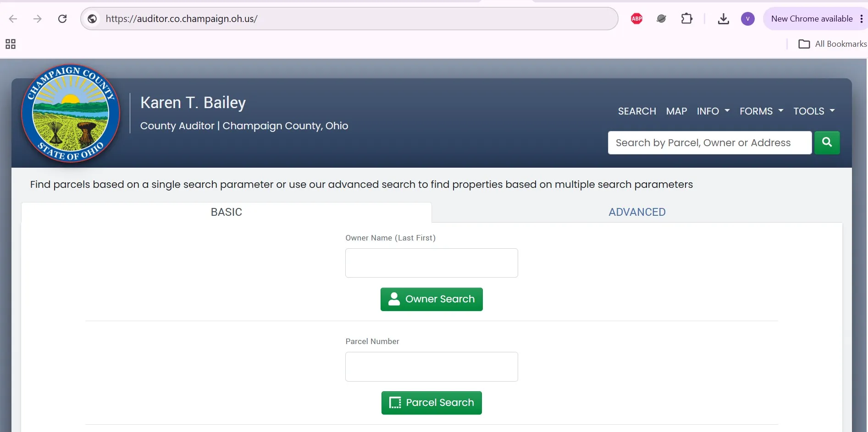
Task: Reload the current page
Action: pos(62,19)
